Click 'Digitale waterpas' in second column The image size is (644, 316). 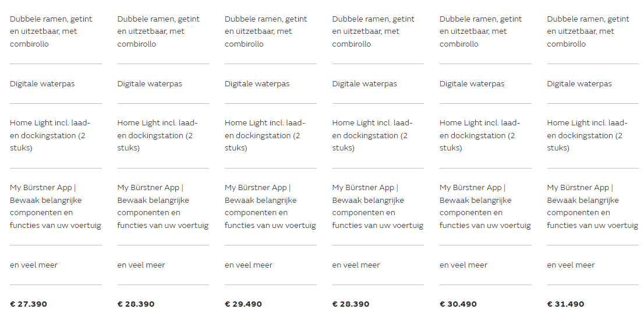tap(150, 84)
